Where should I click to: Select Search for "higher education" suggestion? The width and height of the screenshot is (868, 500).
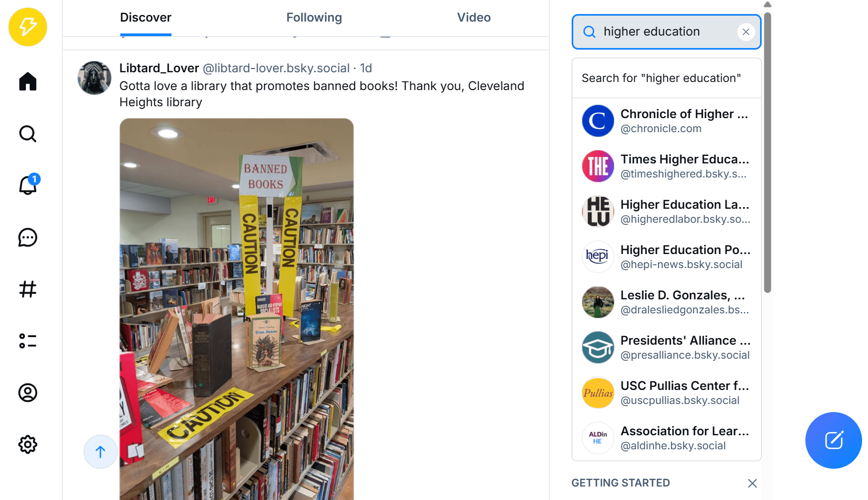(x=667, y=78)
